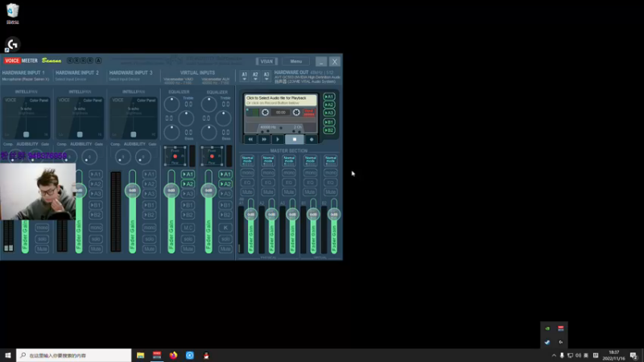
Task: Toggle A1 routing on Voicemeeter VAIO strip
Action: click(x=188, y=175)
